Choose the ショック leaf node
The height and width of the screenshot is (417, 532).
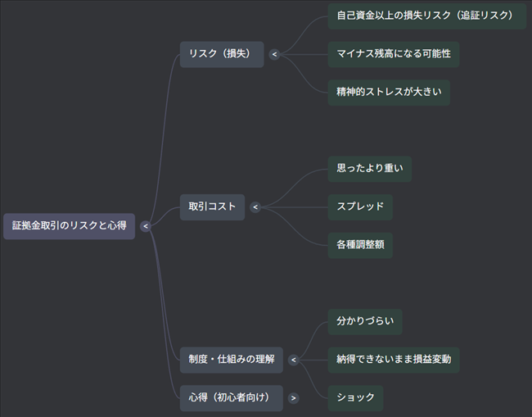pos(355,398)
